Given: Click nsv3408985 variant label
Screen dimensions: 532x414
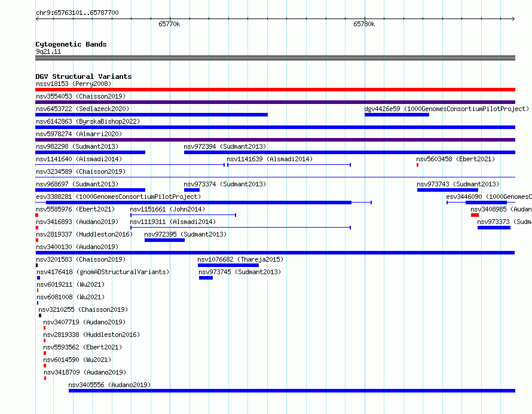Looking at the screenshot, I should coord(501,209).
